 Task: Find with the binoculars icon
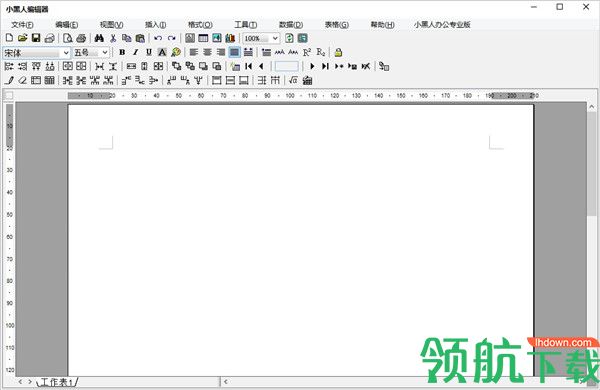99,38
